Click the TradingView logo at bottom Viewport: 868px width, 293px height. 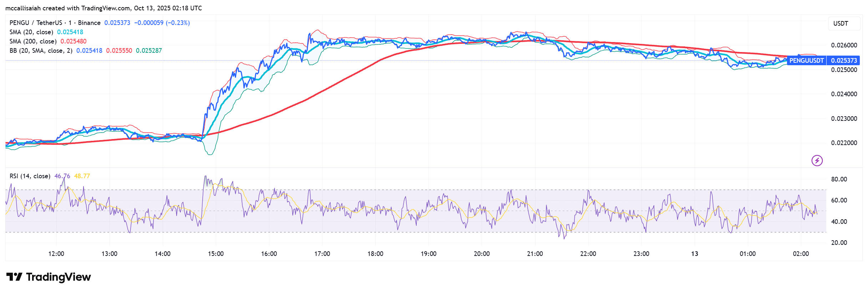(x=49, y=277)
